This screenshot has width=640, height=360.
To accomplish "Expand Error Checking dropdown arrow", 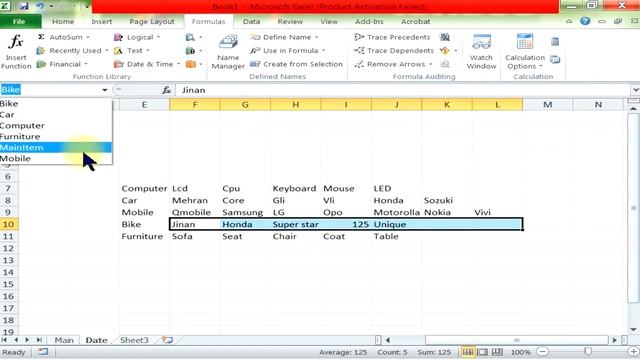I will 456,51.
